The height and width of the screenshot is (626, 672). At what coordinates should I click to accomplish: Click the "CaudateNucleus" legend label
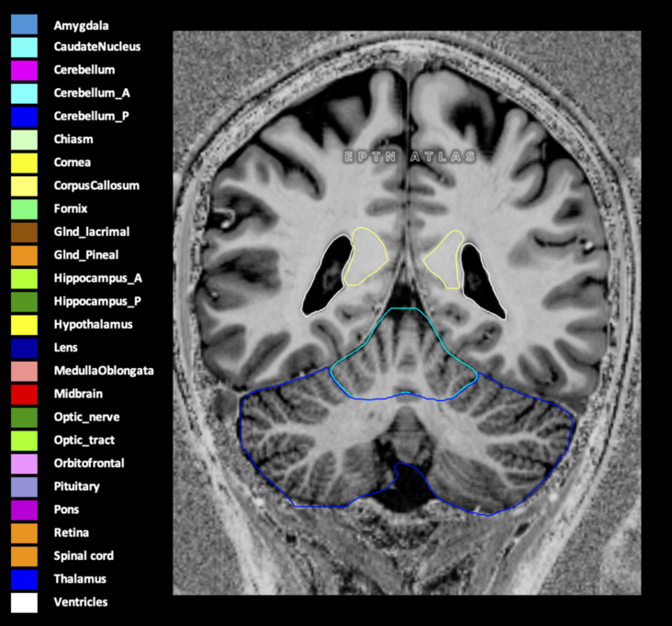click(97, 47)
